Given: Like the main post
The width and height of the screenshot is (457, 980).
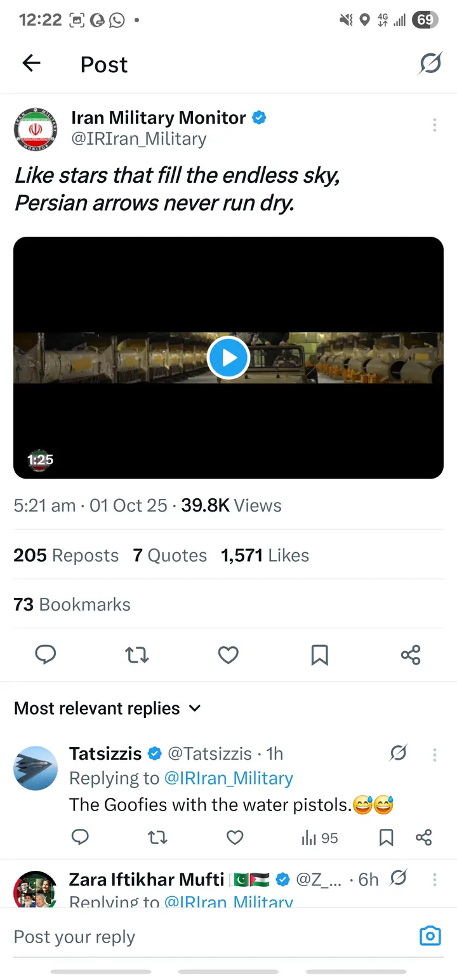Looking at the screenshot, I should click(x=228, y=654).
